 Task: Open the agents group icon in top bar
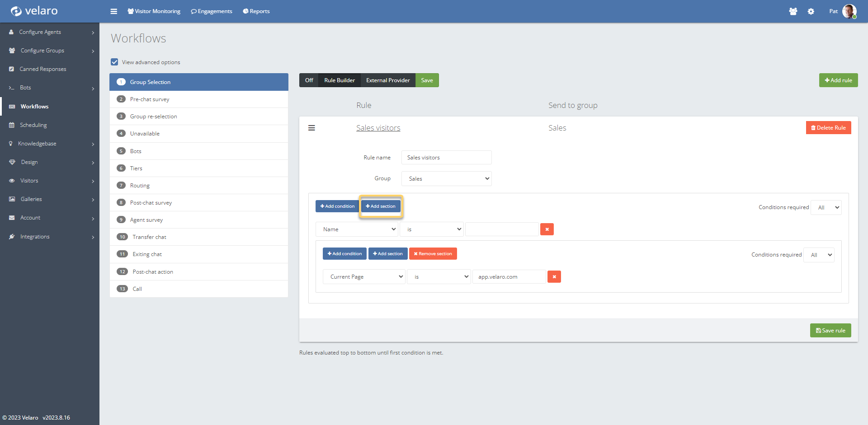tap(793, 11)
